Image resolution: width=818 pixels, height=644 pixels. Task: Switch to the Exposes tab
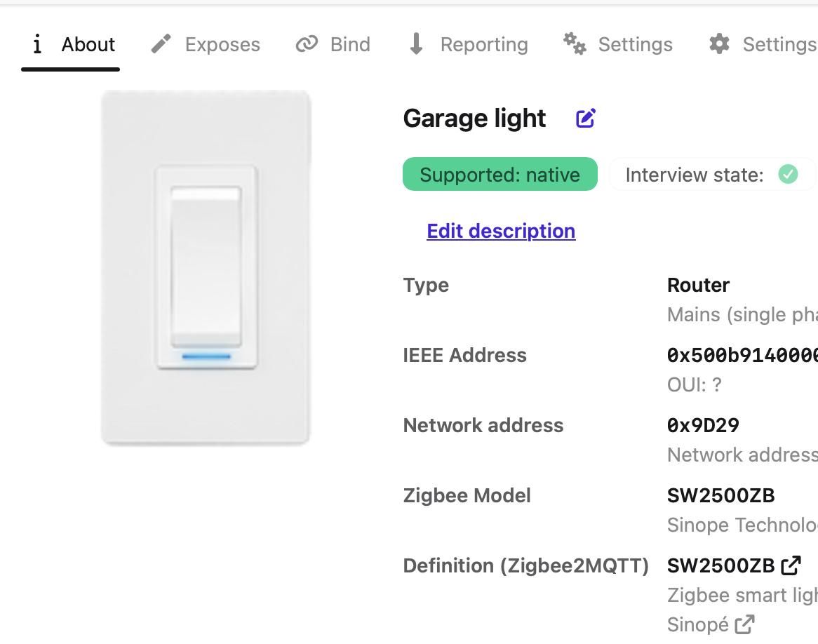[206, 45]
